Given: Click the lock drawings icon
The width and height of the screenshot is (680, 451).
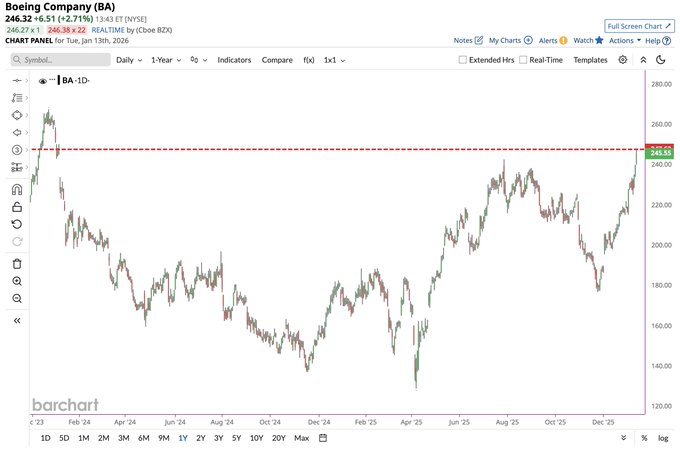Looking at the screenshot, I should point(17,207).
